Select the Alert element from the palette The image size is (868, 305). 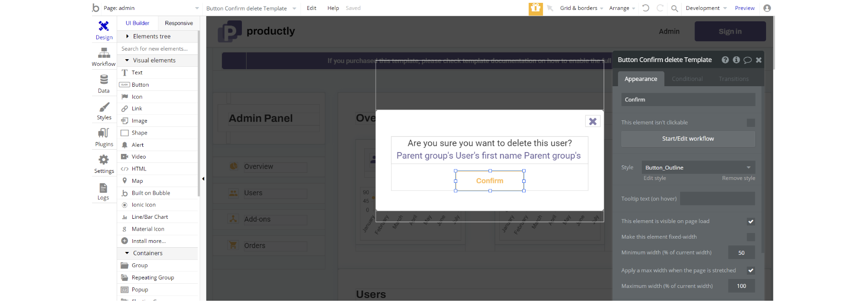[x=157, y=145]
